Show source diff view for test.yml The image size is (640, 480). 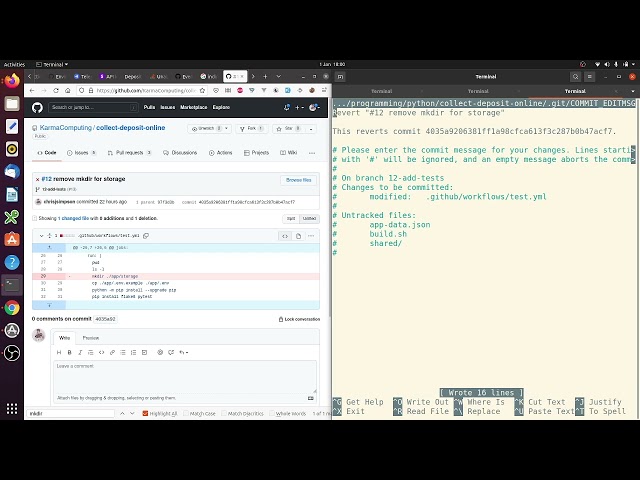click(x=285, y=236)
